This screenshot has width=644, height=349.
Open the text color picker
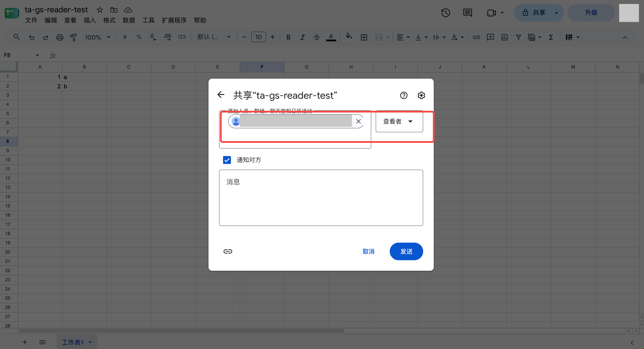tap(331, 38)
